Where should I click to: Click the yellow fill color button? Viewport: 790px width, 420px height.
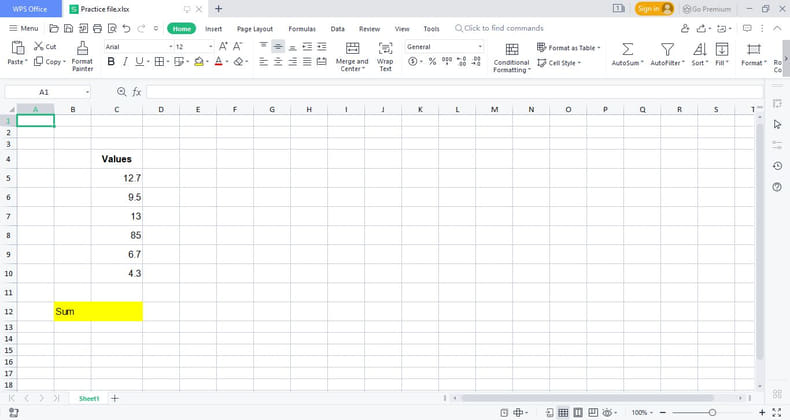199,61
